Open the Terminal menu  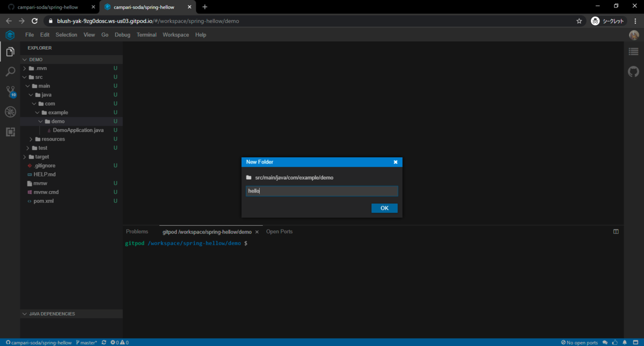(x=147, y=35)
